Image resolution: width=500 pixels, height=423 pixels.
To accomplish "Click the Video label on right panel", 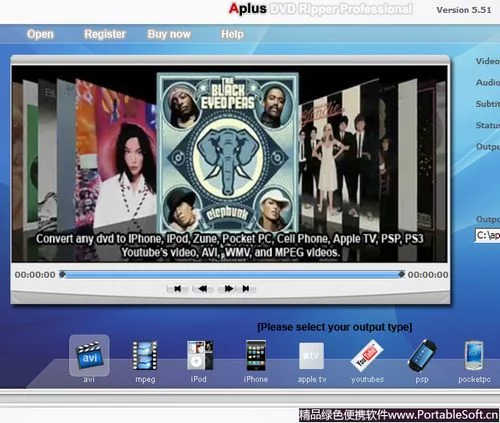I will [x=488, y=61].
